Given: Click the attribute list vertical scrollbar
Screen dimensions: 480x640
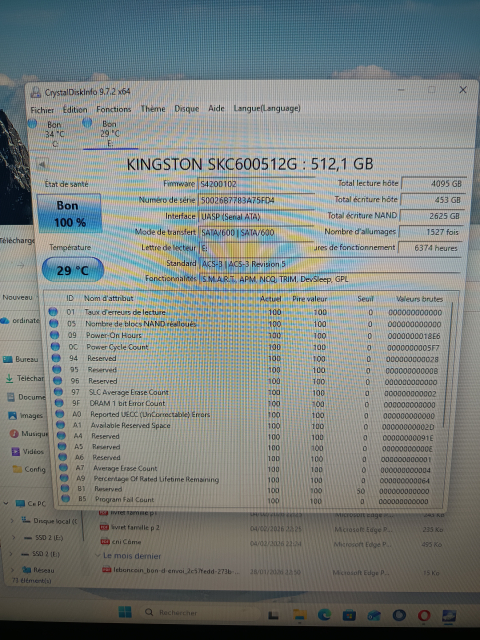Looking at the screenshot, I should [x=447, y=367].
